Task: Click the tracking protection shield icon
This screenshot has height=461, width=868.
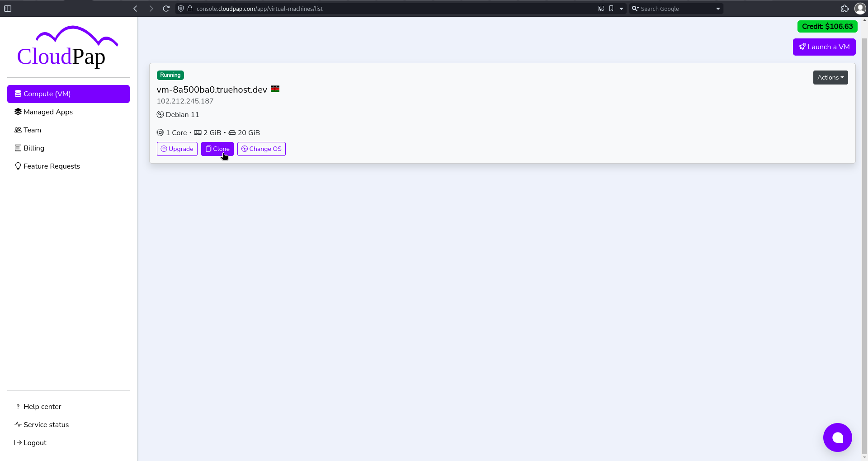Action: click(181, 8)
